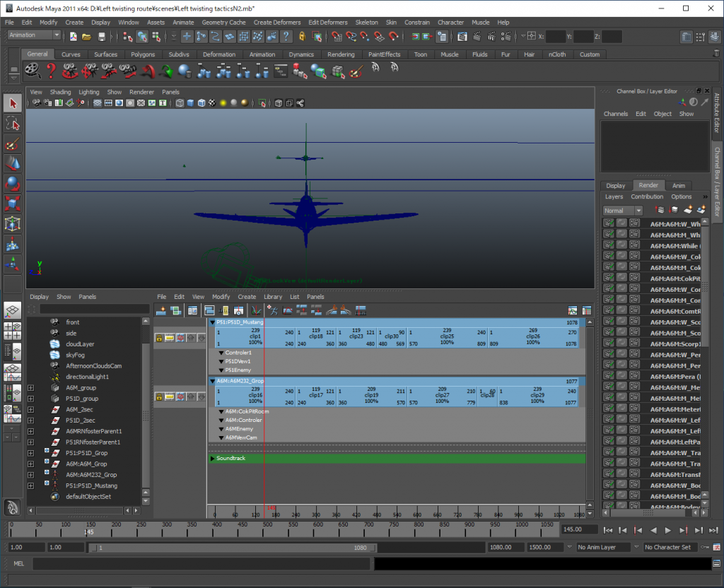This screenshot has width=724, height=588.
Task: Expand P51D_group in the outliner
Action: 30,399
